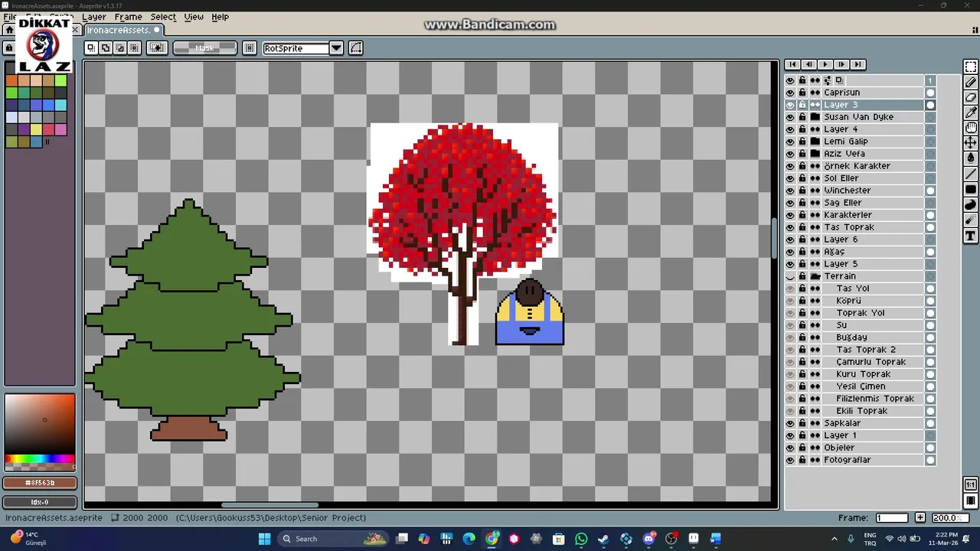The width and height of the screenshot is (980, 551).
Task: Expand the Lemi Galip group folder
Action: pos(815,142)
